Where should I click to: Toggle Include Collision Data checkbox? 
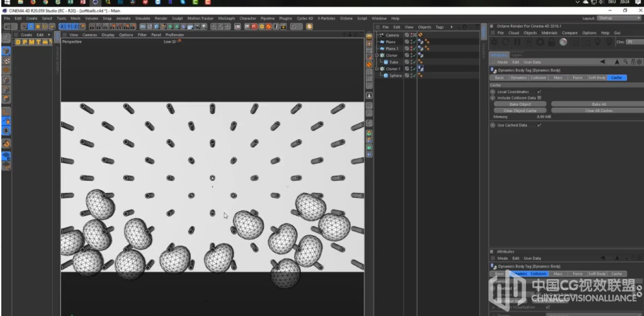point(540,98)
